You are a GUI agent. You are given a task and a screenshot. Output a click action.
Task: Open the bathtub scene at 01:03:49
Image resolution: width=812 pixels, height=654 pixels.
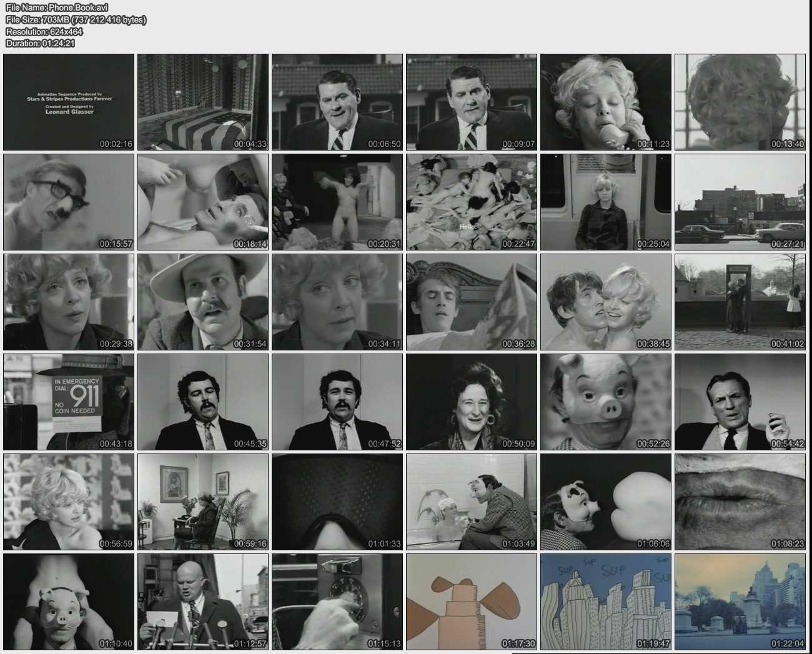pos(472,502)
